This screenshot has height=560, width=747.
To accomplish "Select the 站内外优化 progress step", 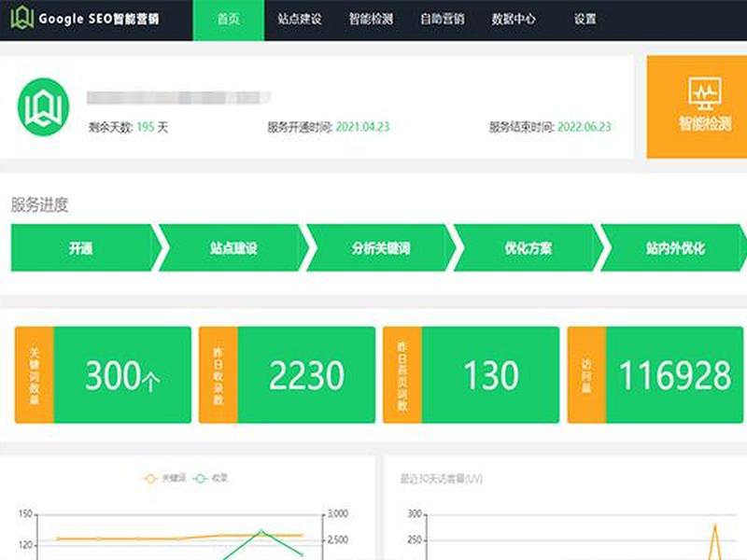I will (674, 247).
